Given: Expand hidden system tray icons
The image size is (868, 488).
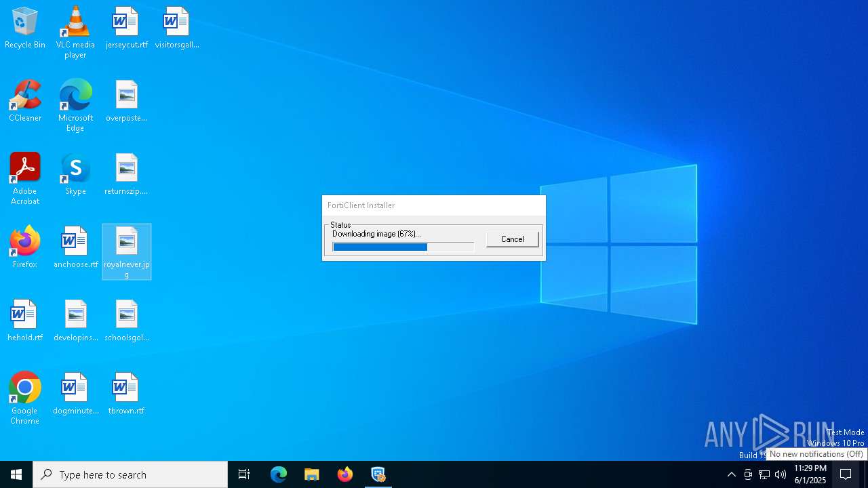Looking at the screenshot, I should pos(731,474).
